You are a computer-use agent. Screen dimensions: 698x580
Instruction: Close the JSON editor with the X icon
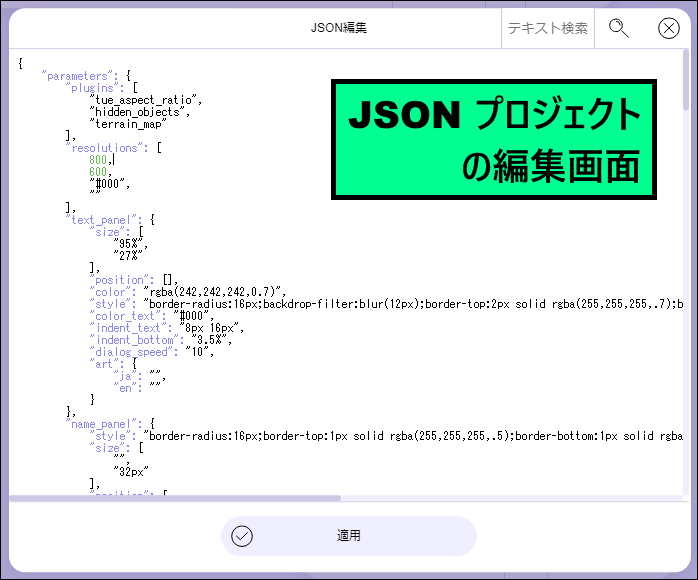pyautogui.click(x=669, y=29)
